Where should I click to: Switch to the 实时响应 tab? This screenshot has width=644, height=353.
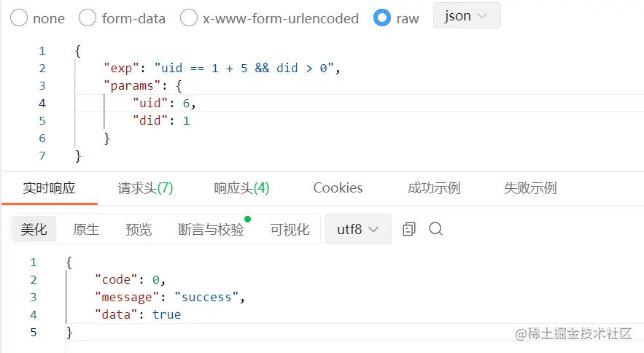pyautogui.click(x=49, y=188)
